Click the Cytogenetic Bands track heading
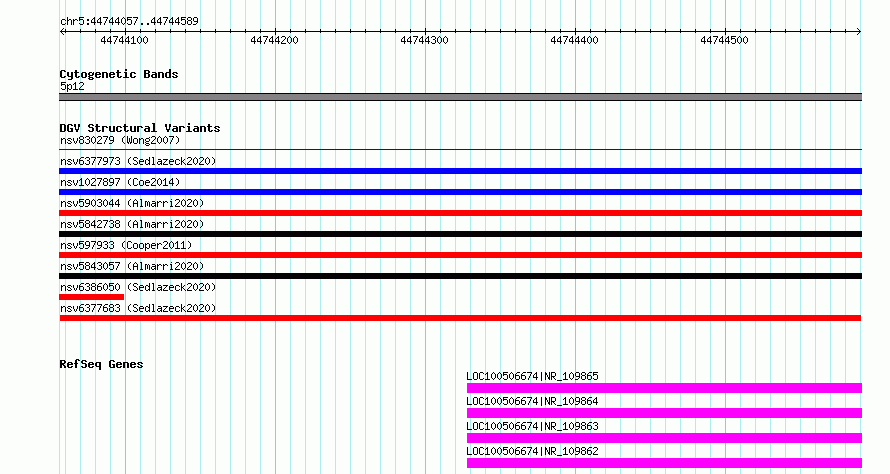This screenshot has width=890, height=474. pyautogui.click(x=119, y=74)
